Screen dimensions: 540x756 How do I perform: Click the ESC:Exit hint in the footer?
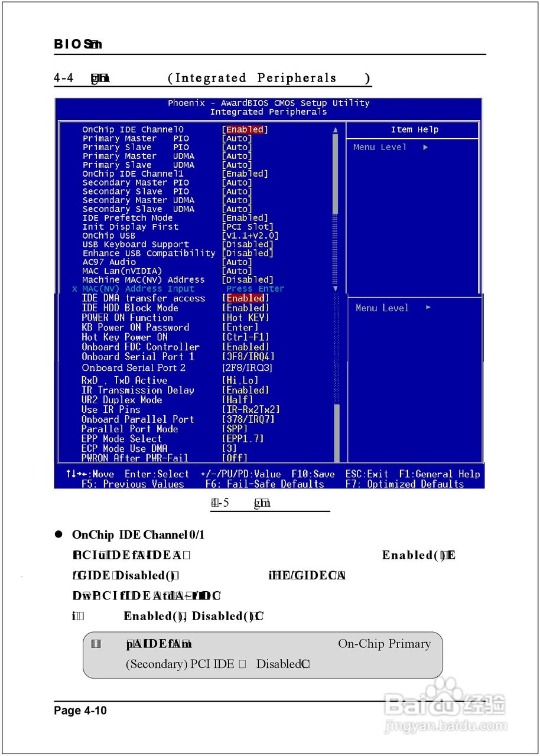click(367, 474)
